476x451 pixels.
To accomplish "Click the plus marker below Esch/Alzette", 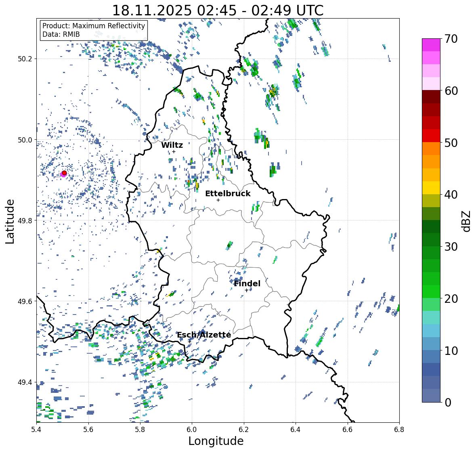I will [189, 341].
